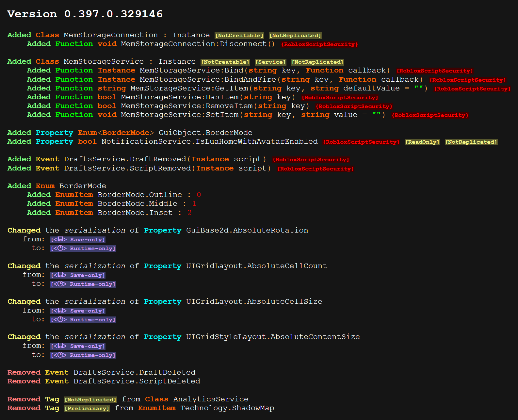
Task: Click the Service tag on MemStorageService
Action: pos(270,62)
